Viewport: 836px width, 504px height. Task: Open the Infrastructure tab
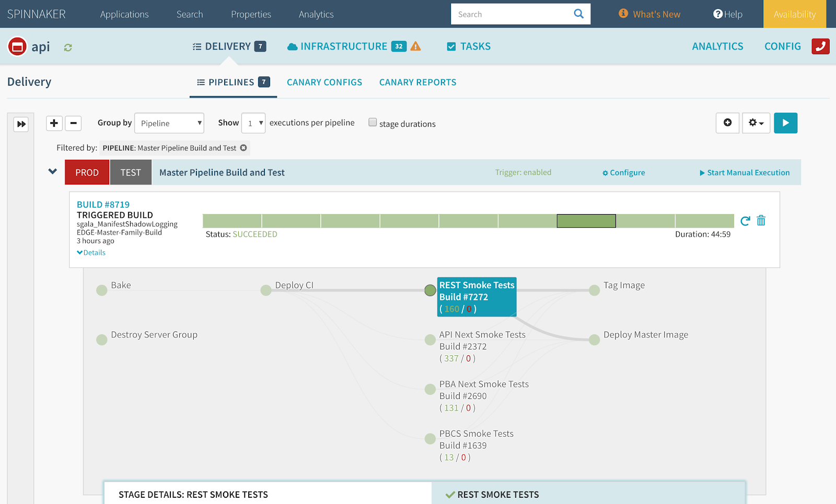tap(344, 46)
